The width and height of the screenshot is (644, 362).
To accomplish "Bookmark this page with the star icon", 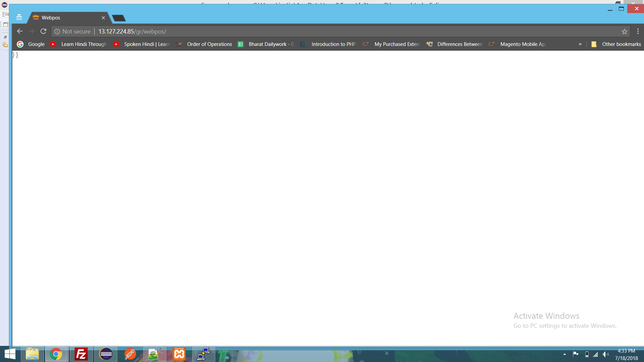I will pos(624,32).
